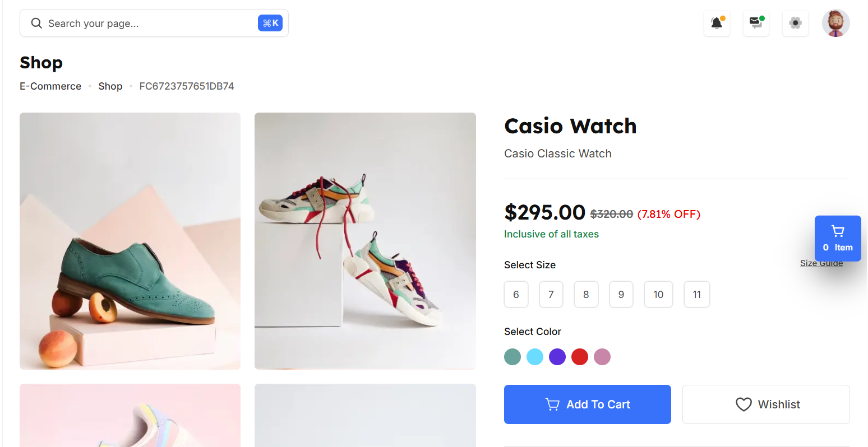Open the user profile avatar

[835, 23]
